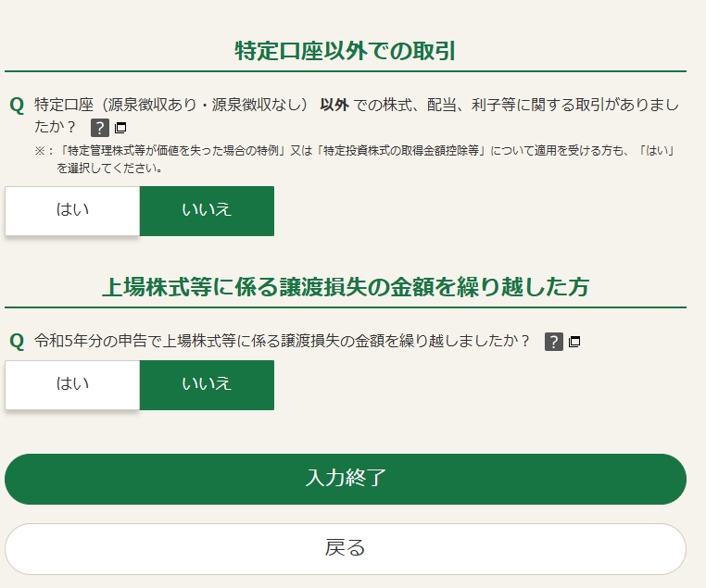
Task: Click the 特定口座以外での取引 heading
Action: click(x=346, y=51)
